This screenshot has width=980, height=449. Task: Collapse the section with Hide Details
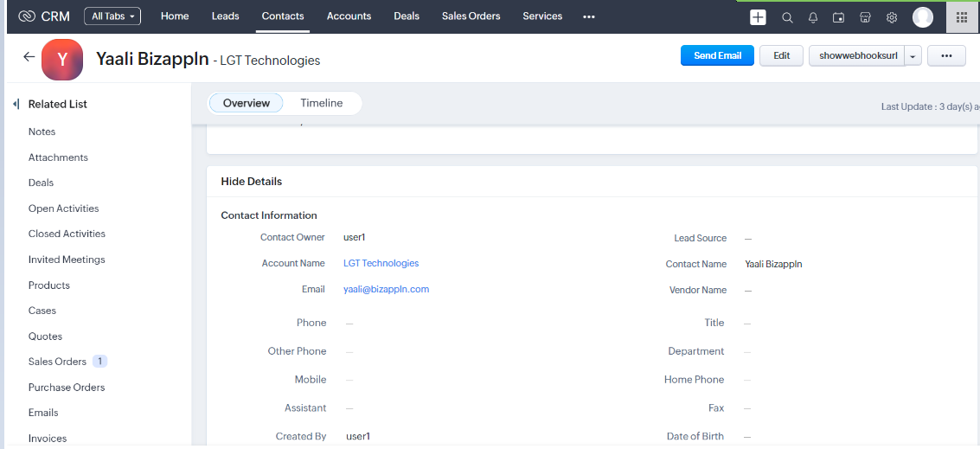point(252,182)
